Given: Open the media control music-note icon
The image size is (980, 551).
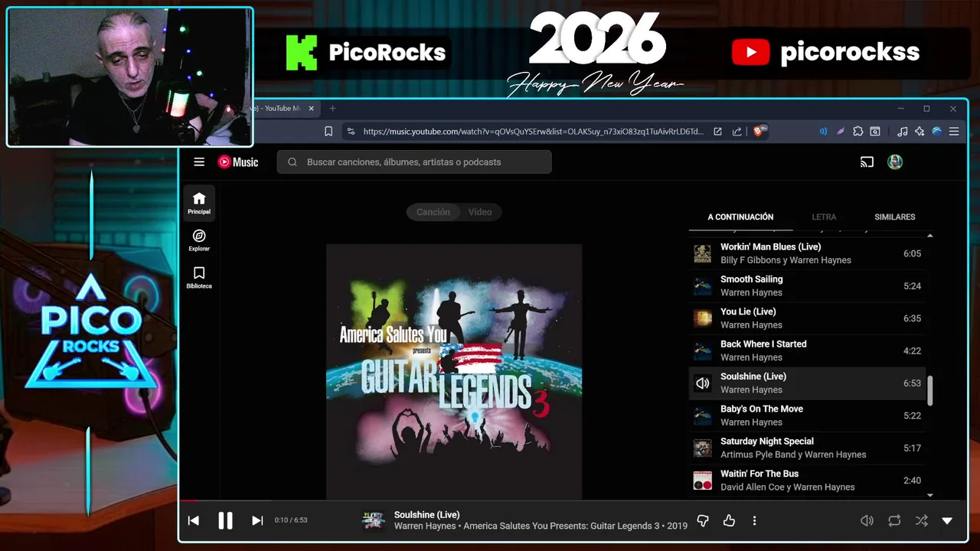Looking at the screenshot, I should coord(903,132).
